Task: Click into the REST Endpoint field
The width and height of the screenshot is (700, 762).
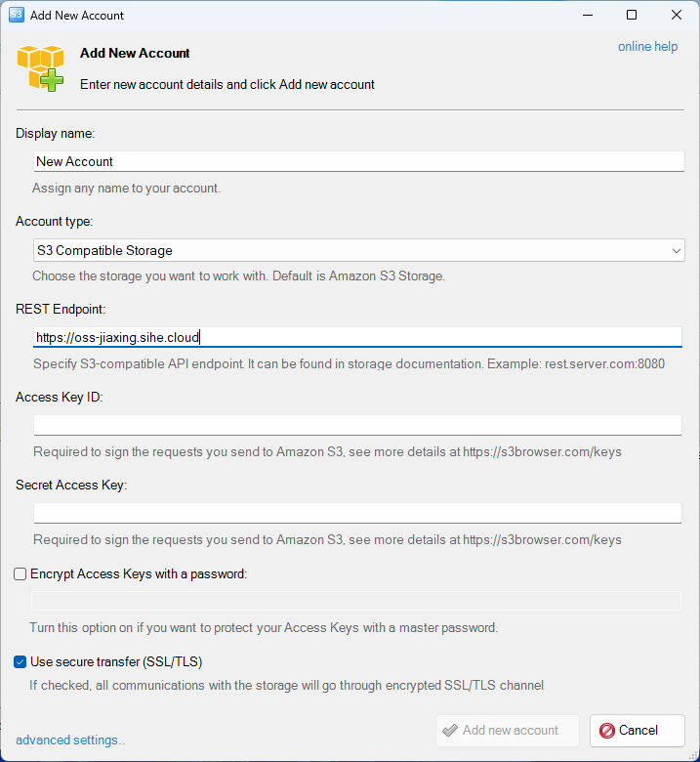Action: [x=357, y=337]
